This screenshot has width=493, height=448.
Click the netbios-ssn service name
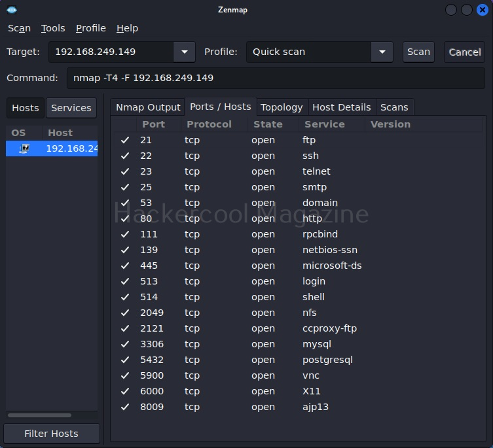point(330,250)
